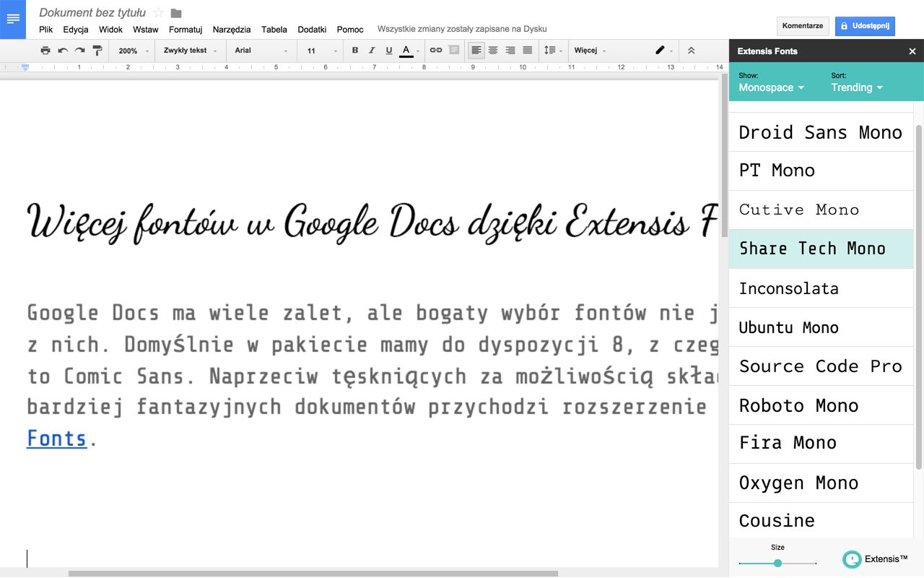Click the Udostępnij share button
The image size is (924, 578).
[x=865, y=26]
